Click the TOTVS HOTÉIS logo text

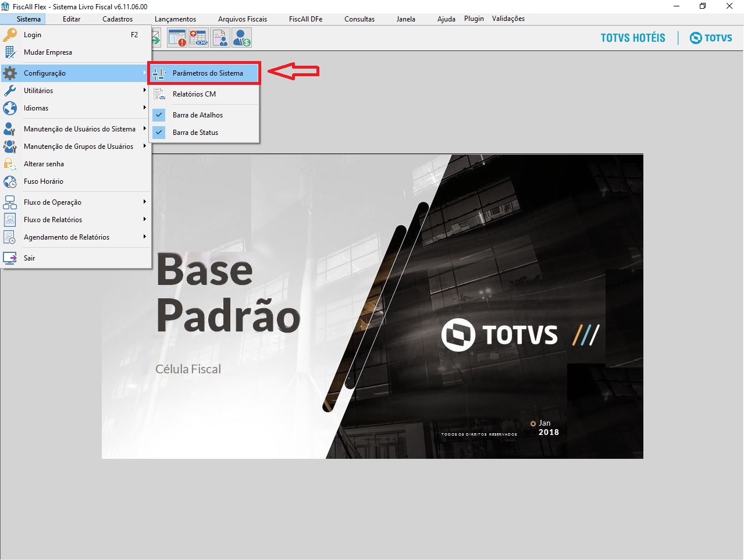633,38
